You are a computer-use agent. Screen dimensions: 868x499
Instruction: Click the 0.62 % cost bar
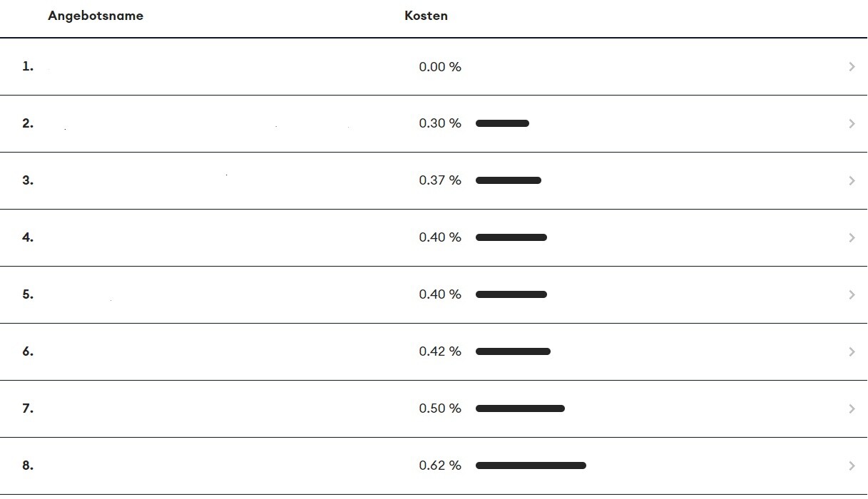(531, 465)
